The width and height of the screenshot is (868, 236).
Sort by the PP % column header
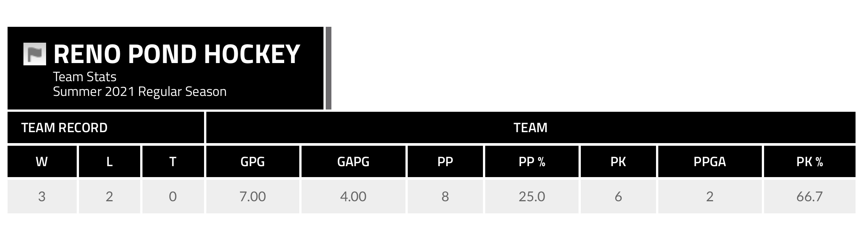point(532,162)
